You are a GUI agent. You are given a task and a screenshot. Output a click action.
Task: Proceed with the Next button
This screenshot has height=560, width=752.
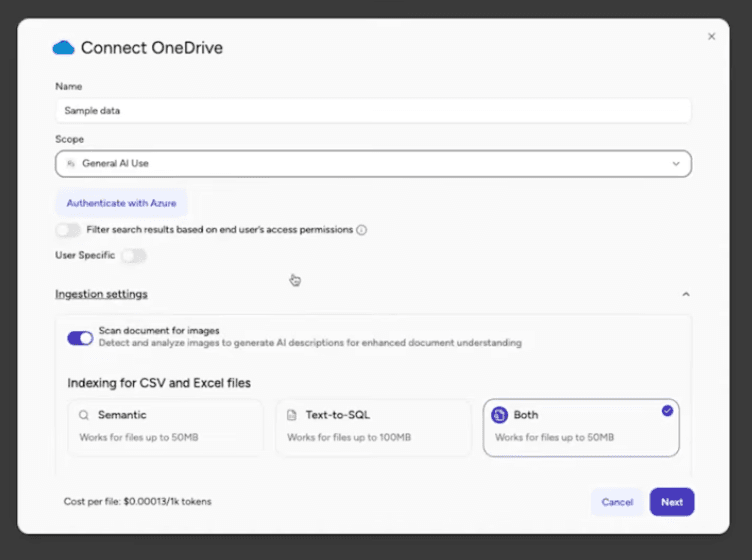(672, 502)
